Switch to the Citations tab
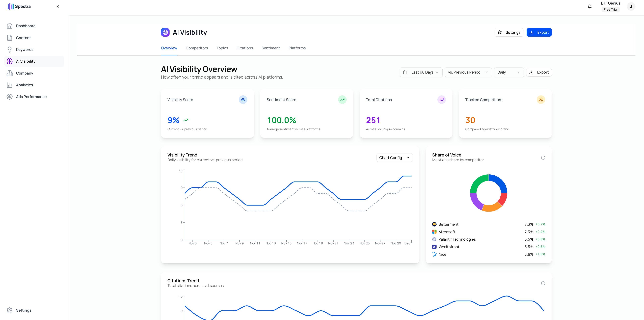 coord(245,48)
